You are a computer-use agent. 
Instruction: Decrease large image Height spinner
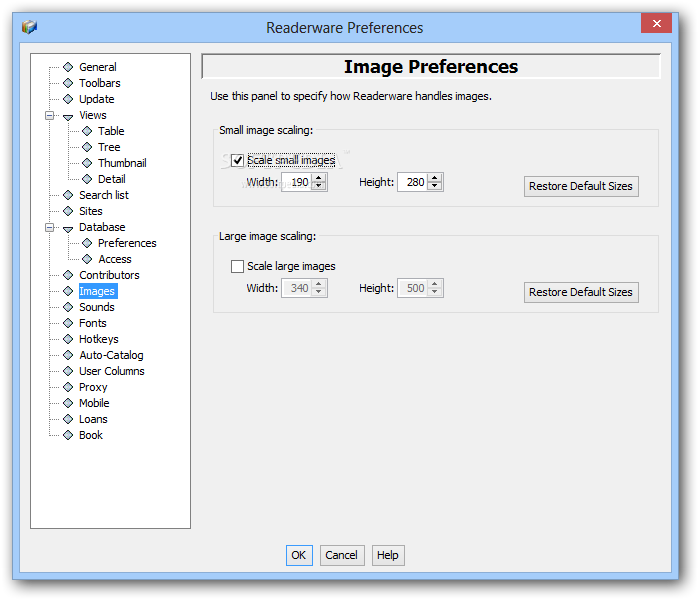click(x=435, y=292)
